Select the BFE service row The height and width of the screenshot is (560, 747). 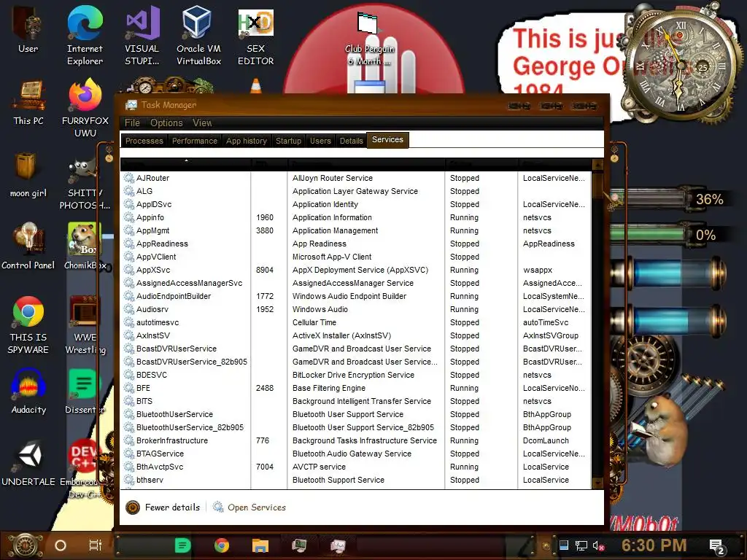355,388
